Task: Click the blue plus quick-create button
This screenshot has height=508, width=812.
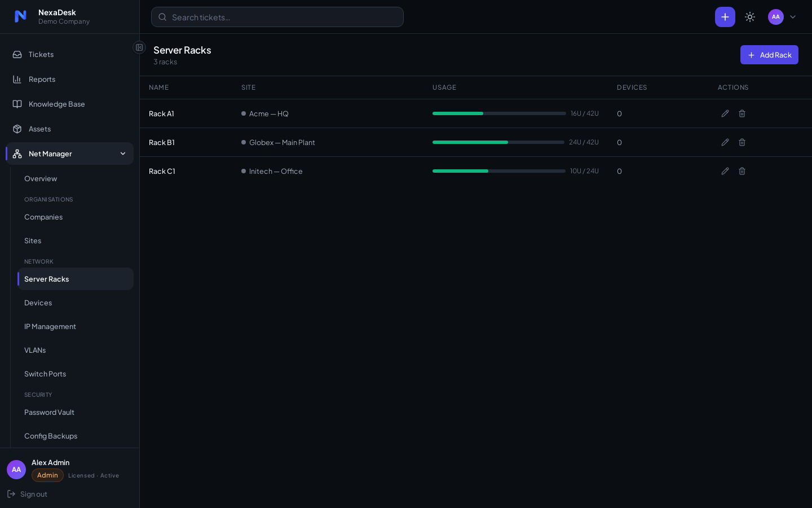Action: click(725, 17)
